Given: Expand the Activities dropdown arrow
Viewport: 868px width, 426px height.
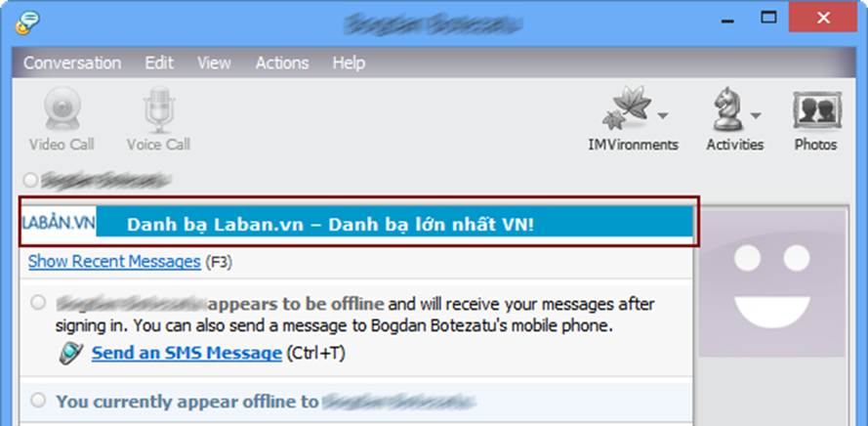Looking at the screenshot, I should tap(756, 115).
